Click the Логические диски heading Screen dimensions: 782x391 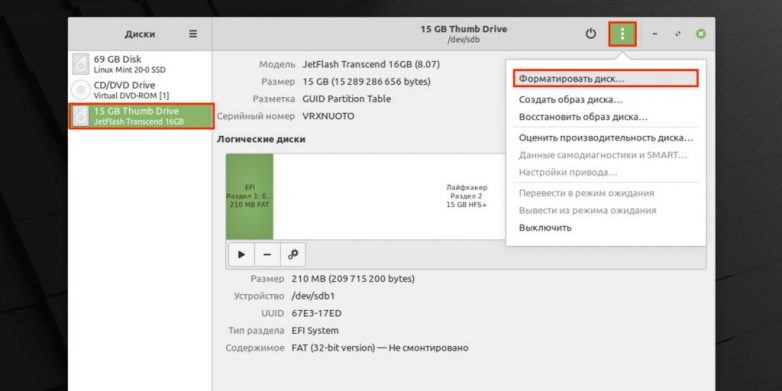click(261, 140)
